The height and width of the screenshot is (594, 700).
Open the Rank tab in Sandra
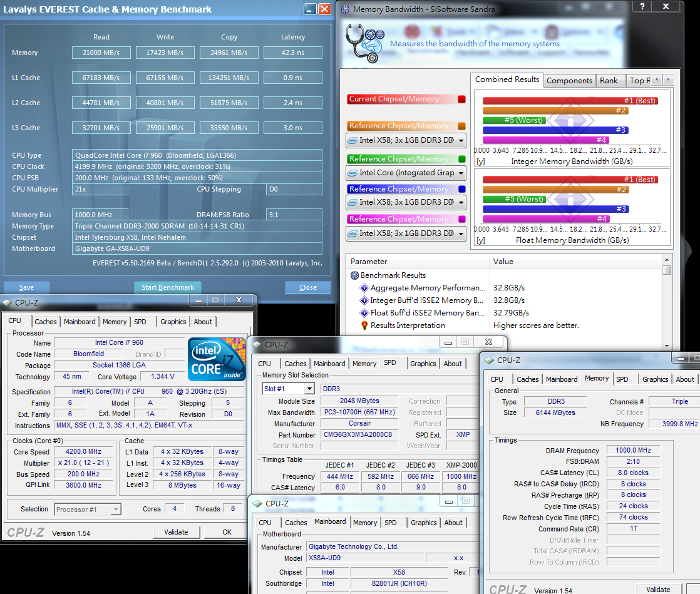point(608,81)
